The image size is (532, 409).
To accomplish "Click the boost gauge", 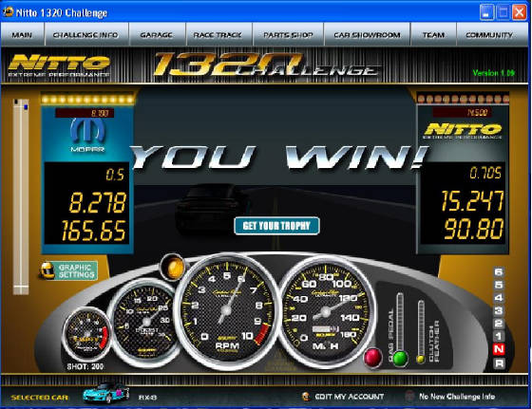I will point(146,322).
